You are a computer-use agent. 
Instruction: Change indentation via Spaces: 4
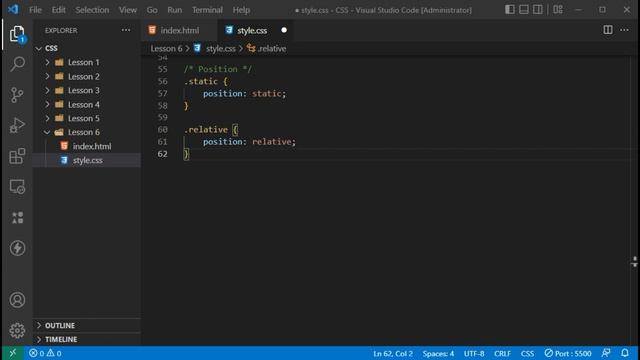438,353
